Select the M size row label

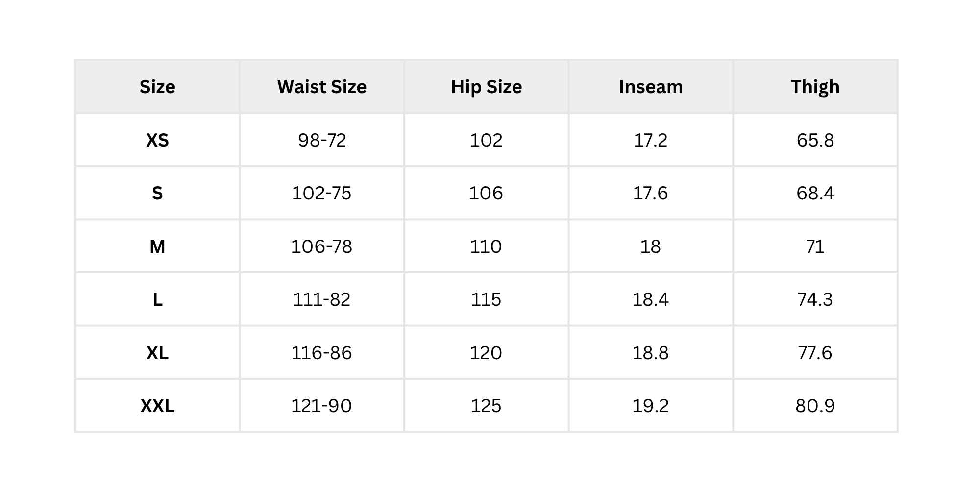pyautogui.click(x=157, y=246)
